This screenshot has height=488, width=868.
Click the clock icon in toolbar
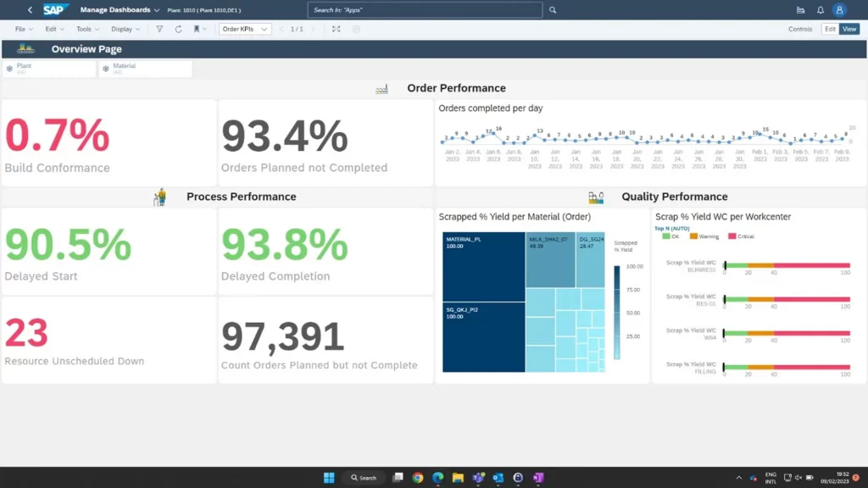[x=356, y=30]
